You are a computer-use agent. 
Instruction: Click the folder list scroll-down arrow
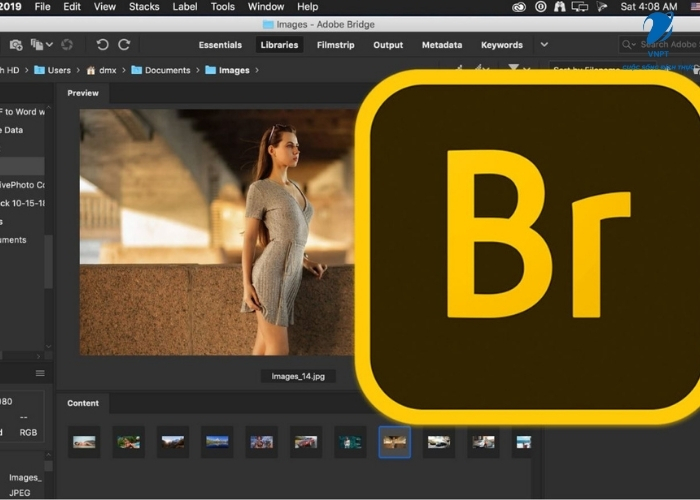(49, 346)
